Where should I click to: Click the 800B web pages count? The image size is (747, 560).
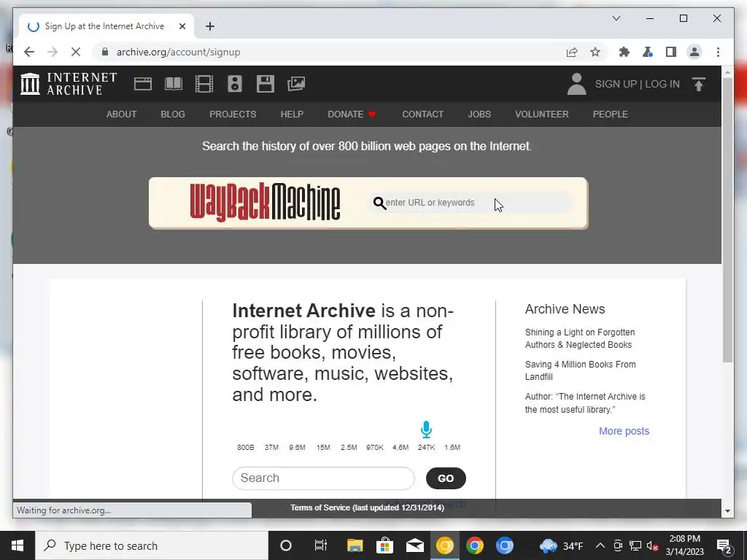[246, 447]
